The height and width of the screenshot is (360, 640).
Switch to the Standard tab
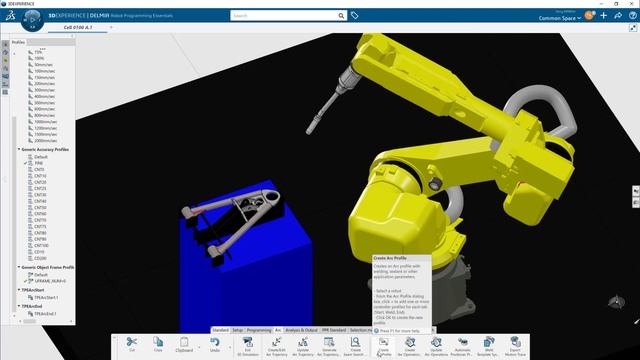220,330
